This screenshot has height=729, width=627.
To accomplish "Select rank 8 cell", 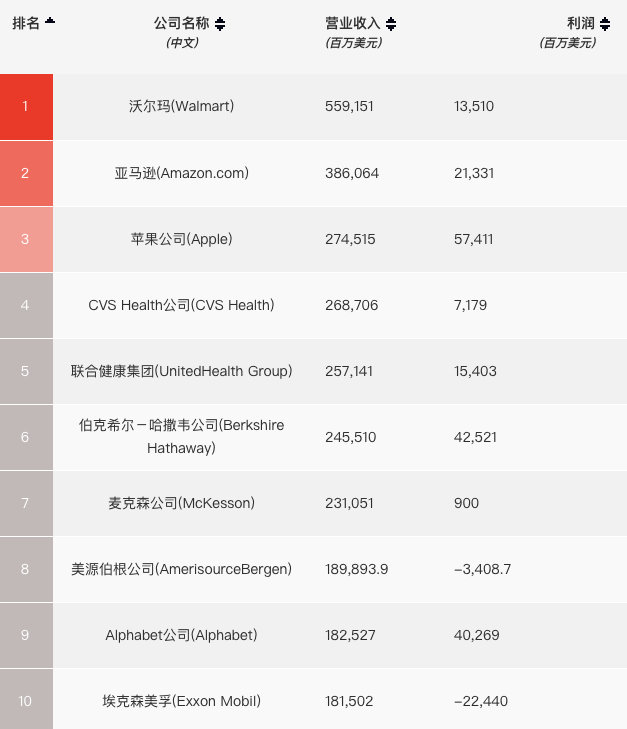I will tap(26, 569).
